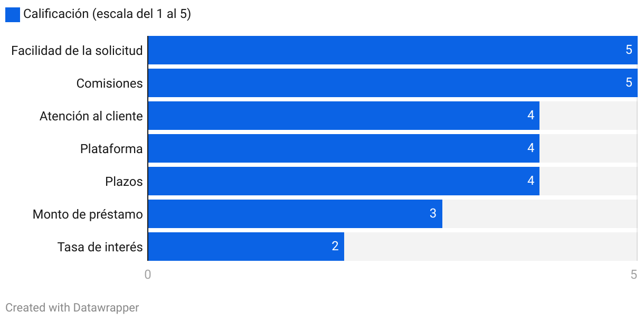Click the blue legend color swatch
The width and height of the screenshot is (644, 321).
[13, 15]
